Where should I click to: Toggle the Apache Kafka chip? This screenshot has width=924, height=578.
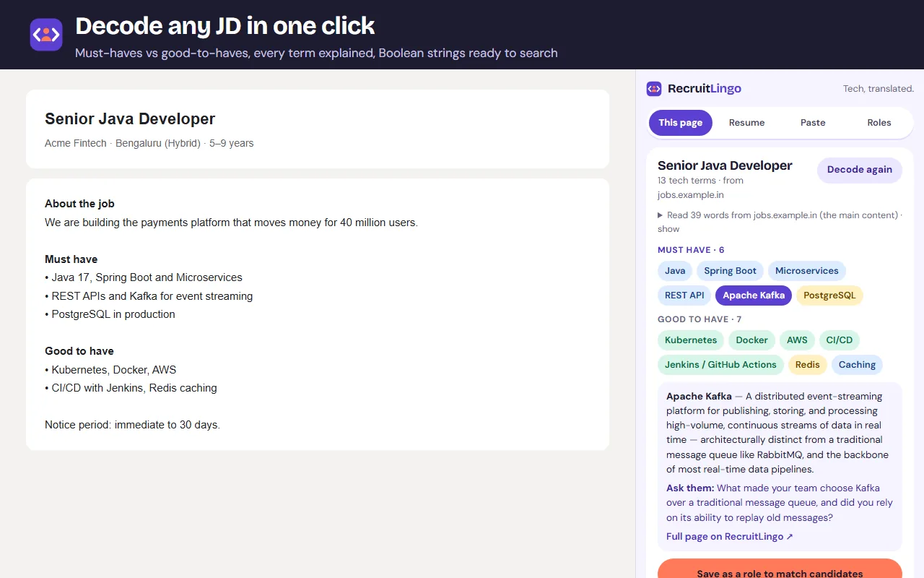pos(754,296)
